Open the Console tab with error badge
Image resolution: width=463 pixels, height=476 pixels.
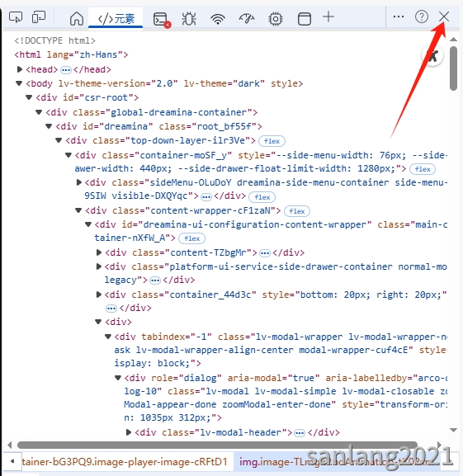[x=162, y=20]
